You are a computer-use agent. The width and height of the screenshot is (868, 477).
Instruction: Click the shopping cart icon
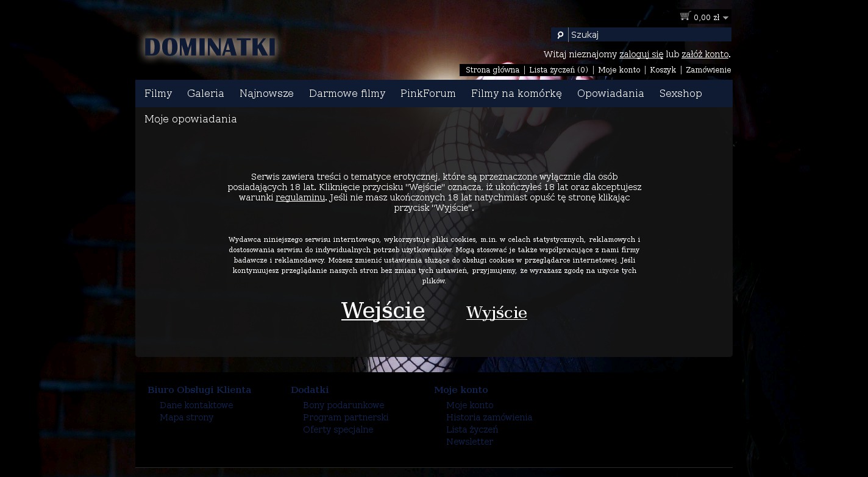[685, 16]
